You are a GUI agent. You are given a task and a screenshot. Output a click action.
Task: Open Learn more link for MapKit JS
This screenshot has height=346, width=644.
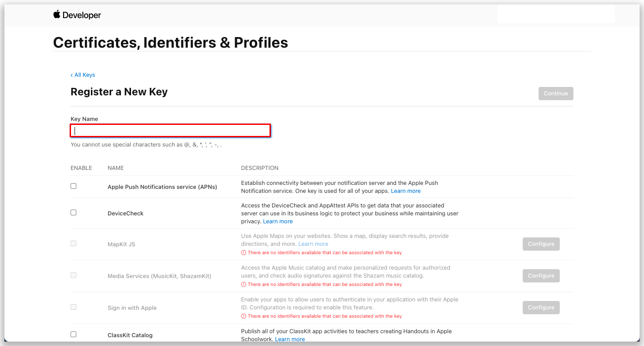pyautogui.click(x=313, y=244)
